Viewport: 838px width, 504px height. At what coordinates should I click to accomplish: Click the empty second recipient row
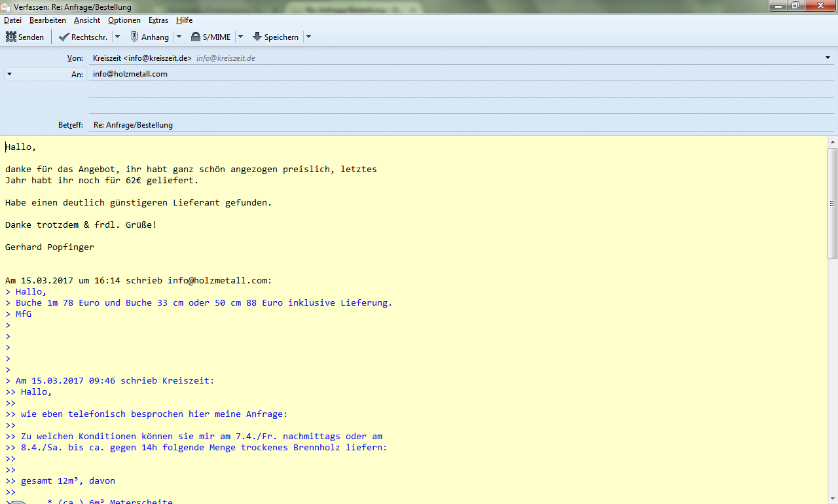[x=458, y=90]
